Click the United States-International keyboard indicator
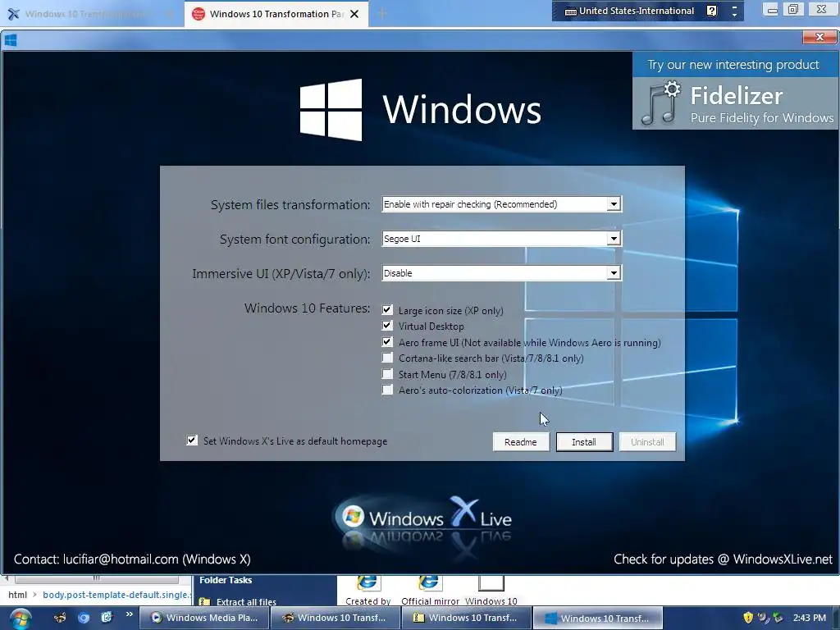 point(636,11)
